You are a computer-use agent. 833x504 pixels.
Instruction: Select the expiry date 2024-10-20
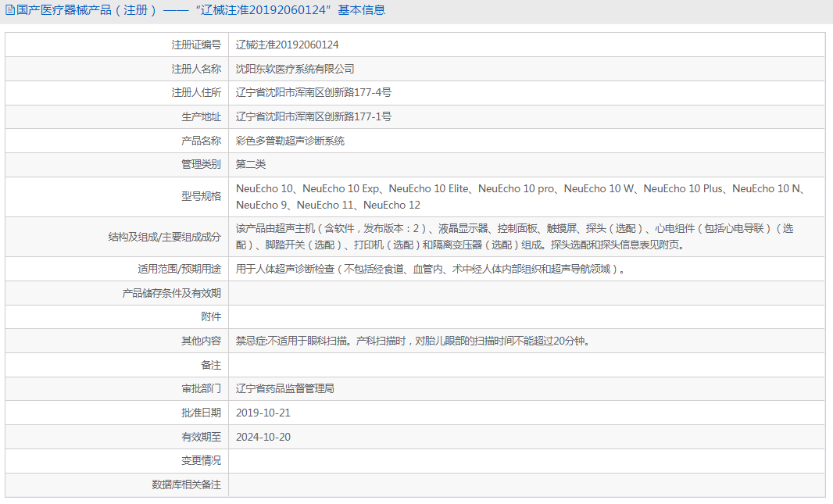coord(263,437)
